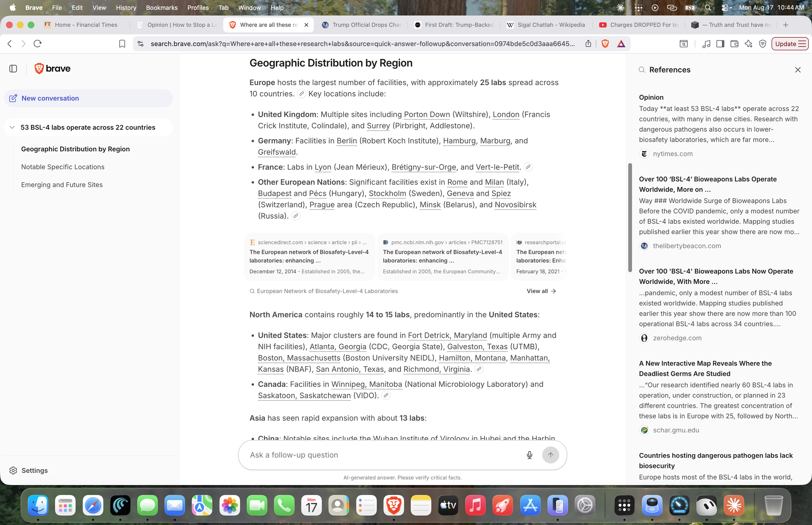Toggle the browser side panel
812x525 pixels.
pos(720,44)
